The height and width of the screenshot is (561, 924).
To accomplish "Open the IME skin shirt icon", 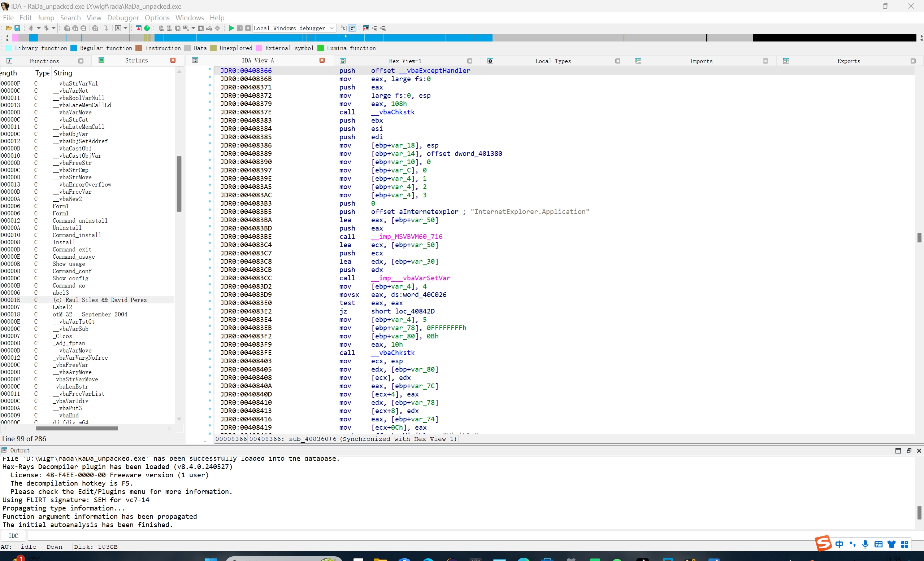I will click(892, 544).
